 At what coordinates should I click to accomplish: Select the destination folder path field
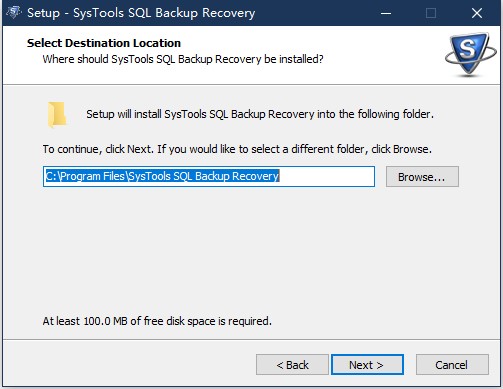(209, 176)
